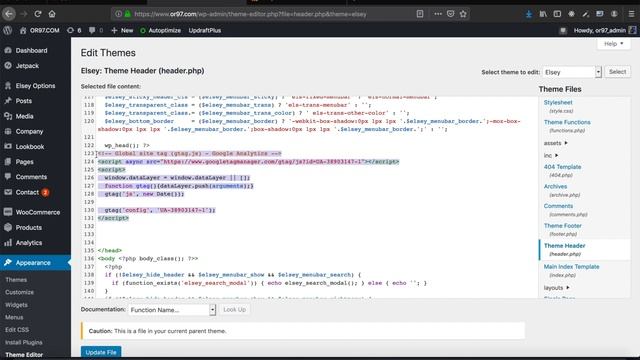Click the Look Up button
This screenshot has height=360, width=640.
point(235,310)
